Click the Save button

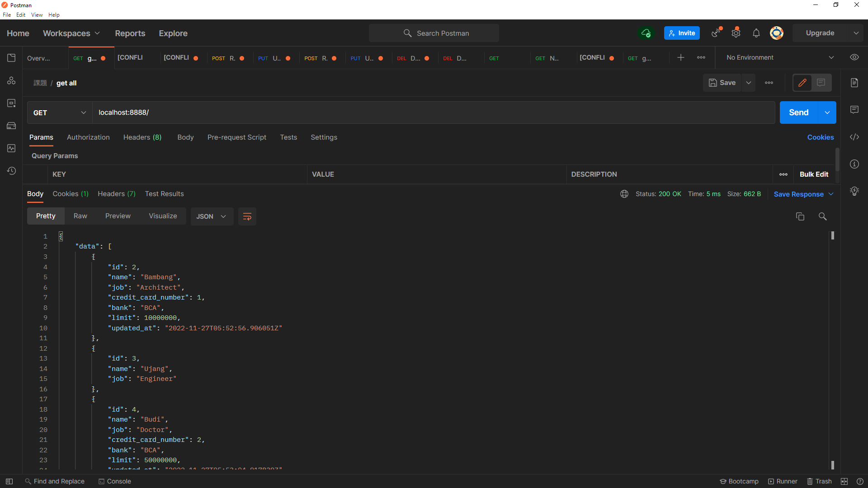[722, 83]
